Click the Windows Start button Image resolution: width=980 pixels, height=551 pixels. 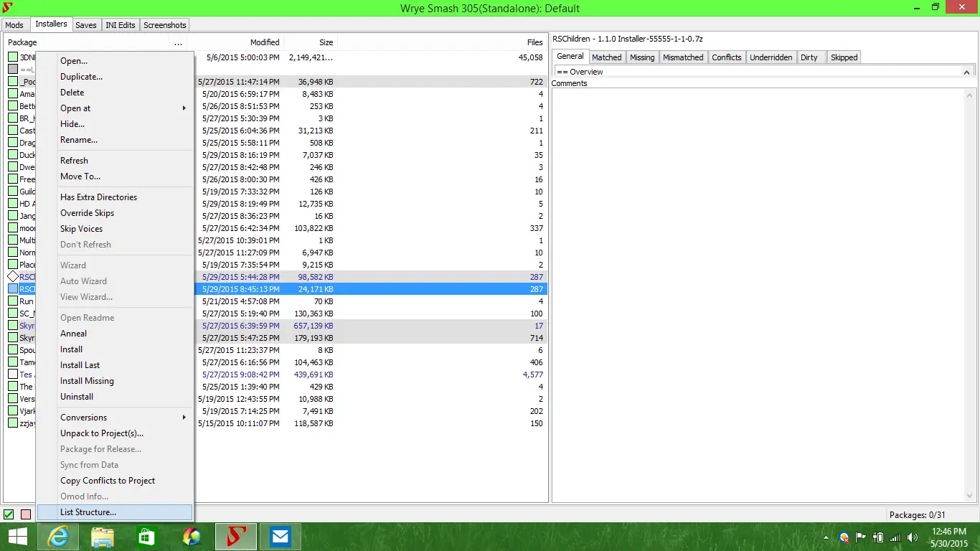coord(17,537)
